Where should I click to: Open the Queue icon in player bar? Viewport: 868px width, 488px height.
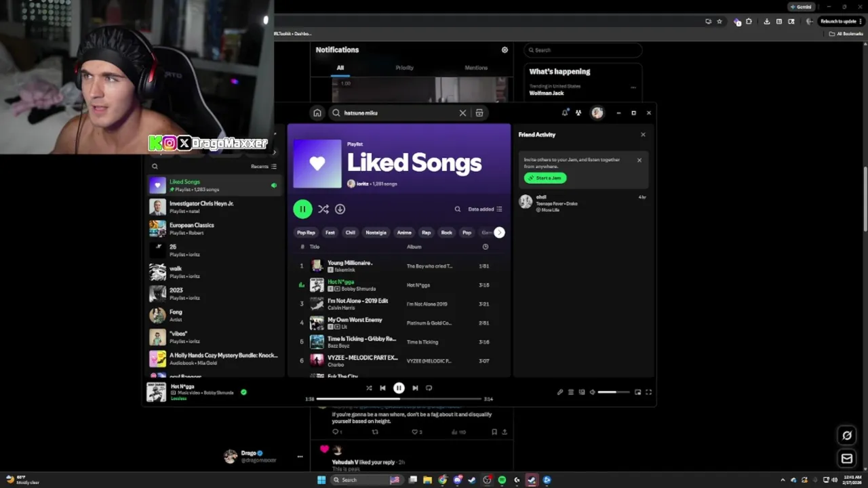571,392
